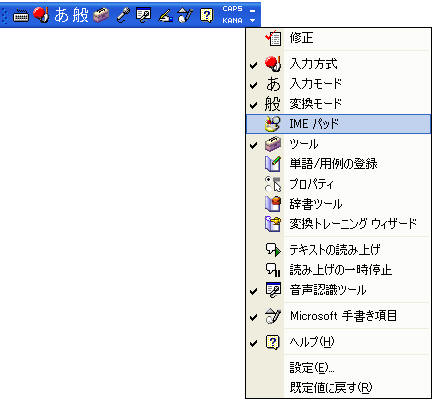Minimize language bar using small dash button
This screenshot has height=401, width=433.
252,11
